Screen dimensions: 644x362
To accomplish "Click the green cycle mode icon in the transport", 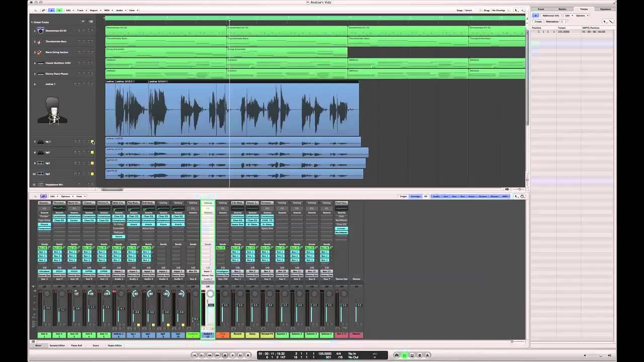I will pos(404,355).
